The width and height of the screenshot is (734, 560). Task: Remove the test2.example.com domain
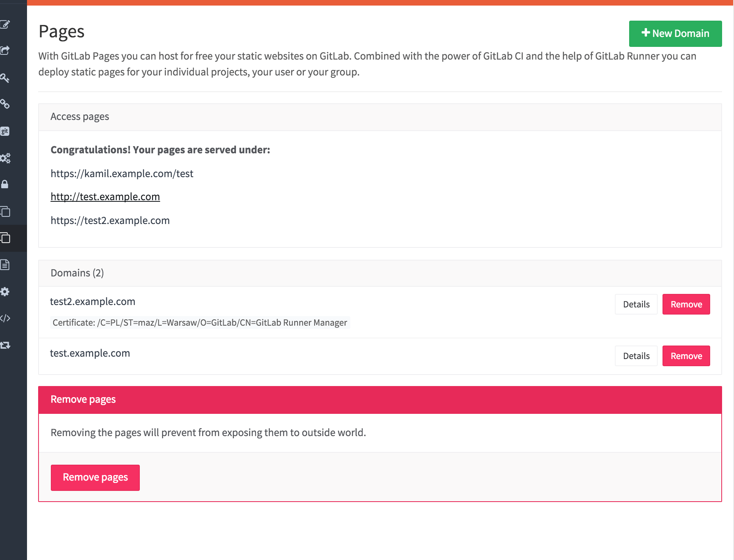[x=686, y=305]
